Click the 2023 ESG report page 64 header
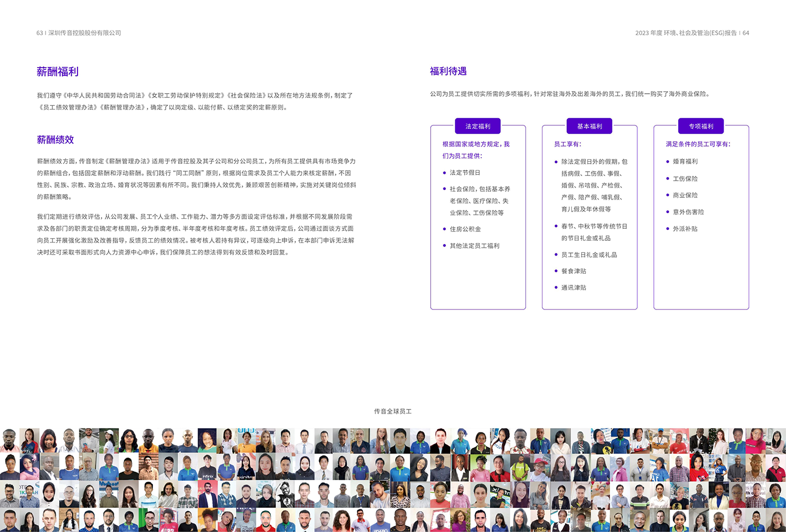 tap(692, 33)
